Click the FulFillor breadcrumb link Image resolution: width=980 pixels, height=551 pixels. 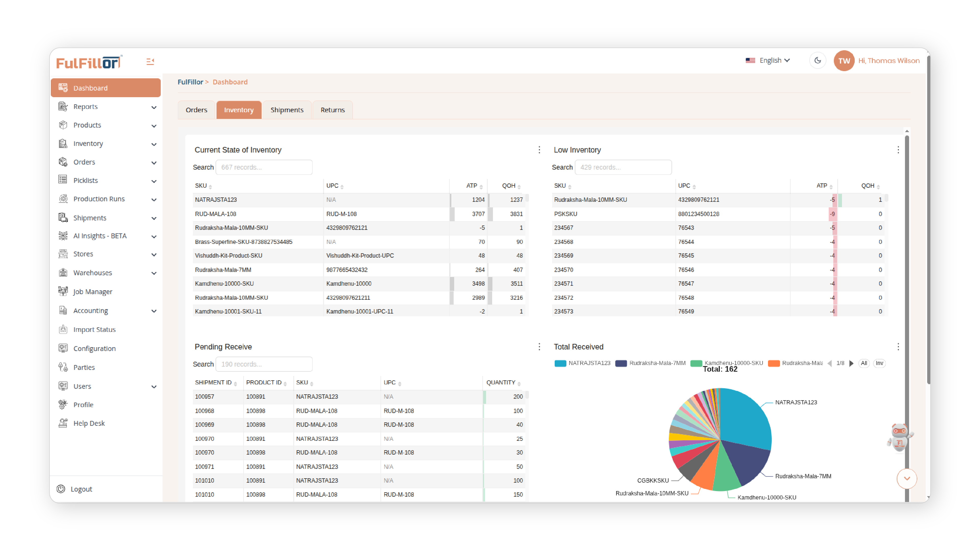point(191,82)
